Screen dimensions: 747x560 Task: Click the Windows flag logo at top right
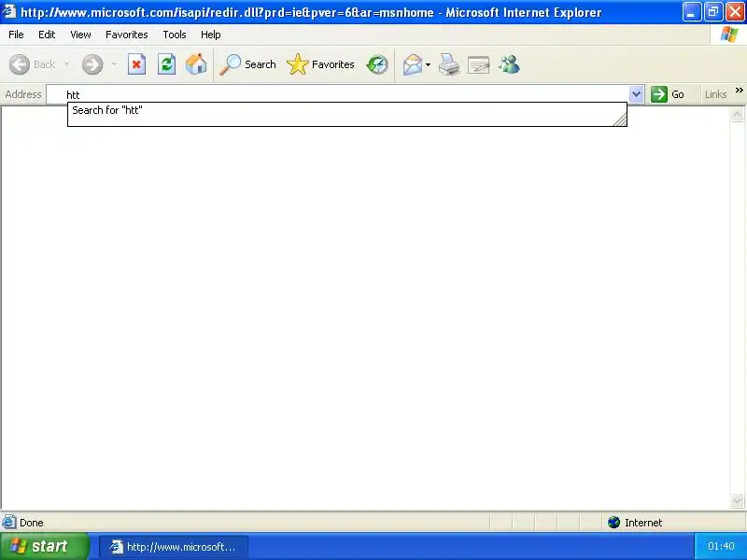[729, 35]
